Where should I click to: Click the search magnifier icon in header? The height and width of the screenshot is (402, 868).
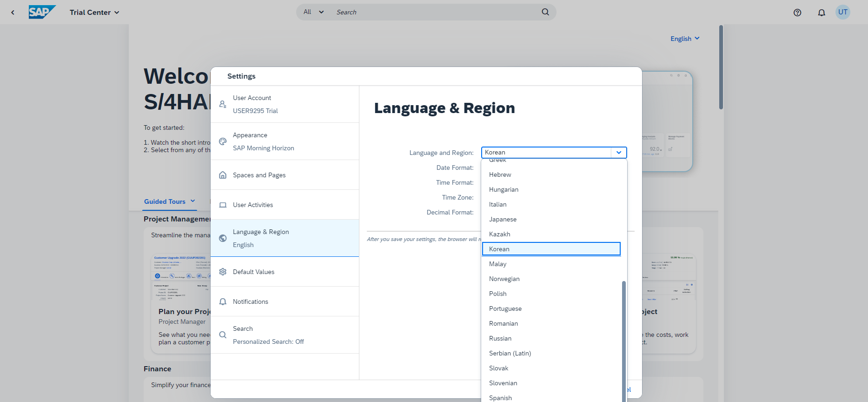(545, 12)
